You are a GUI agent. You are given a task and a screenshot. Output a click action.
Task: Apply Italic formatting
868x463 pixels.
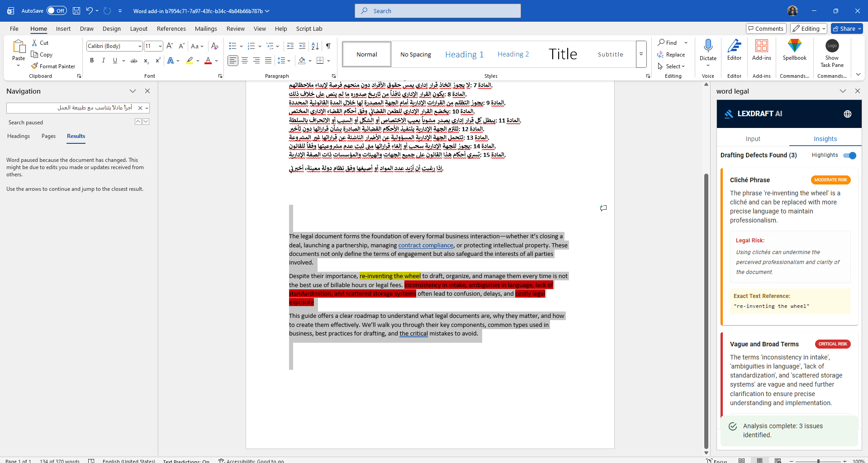(x=103, y=61)
